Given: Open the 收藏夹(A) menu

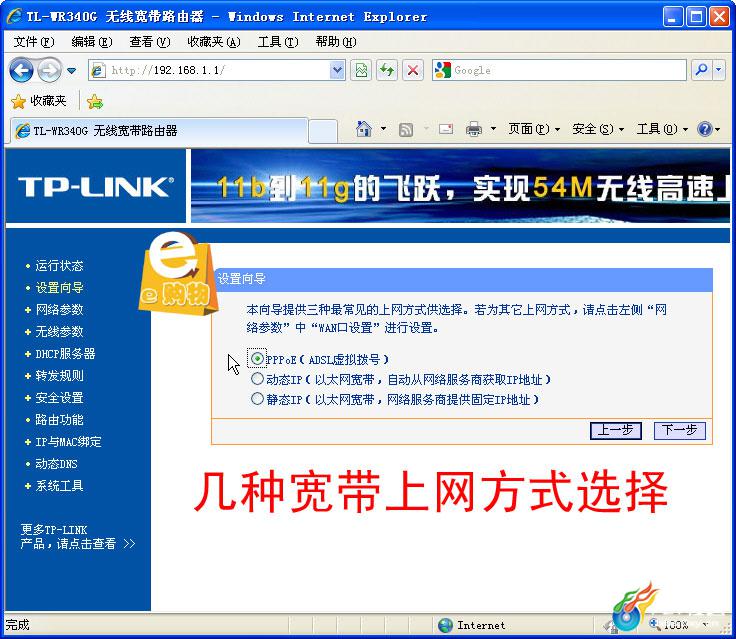Looking at the screenshot, I should coord(214,42).
